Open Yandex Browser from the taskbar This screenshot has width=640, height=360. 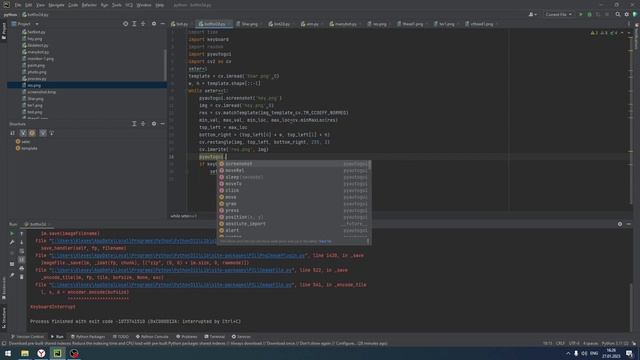[x=41, y=353]
